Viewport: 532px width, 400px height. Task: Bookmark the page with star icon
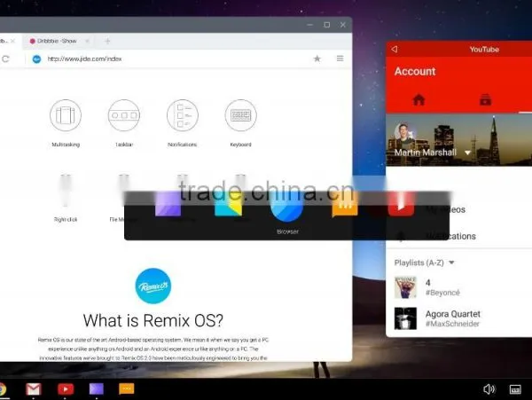coord(317,59)
